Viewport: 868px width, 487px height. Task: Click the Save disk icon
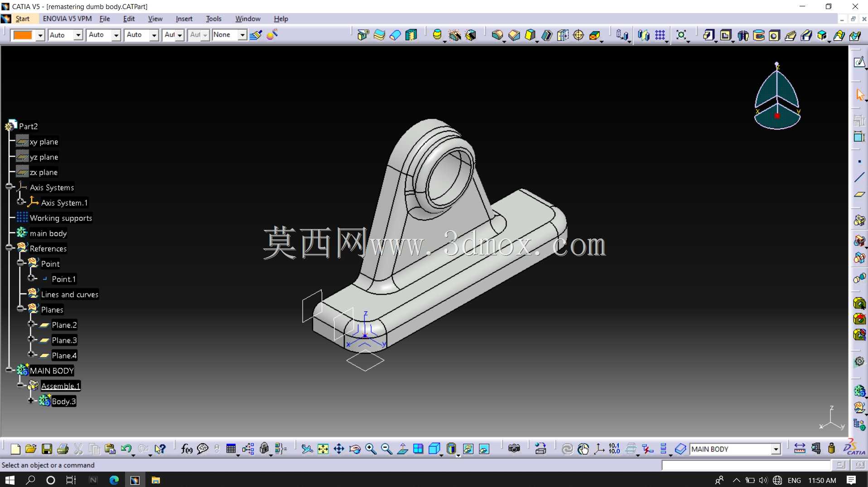point(47,449)
